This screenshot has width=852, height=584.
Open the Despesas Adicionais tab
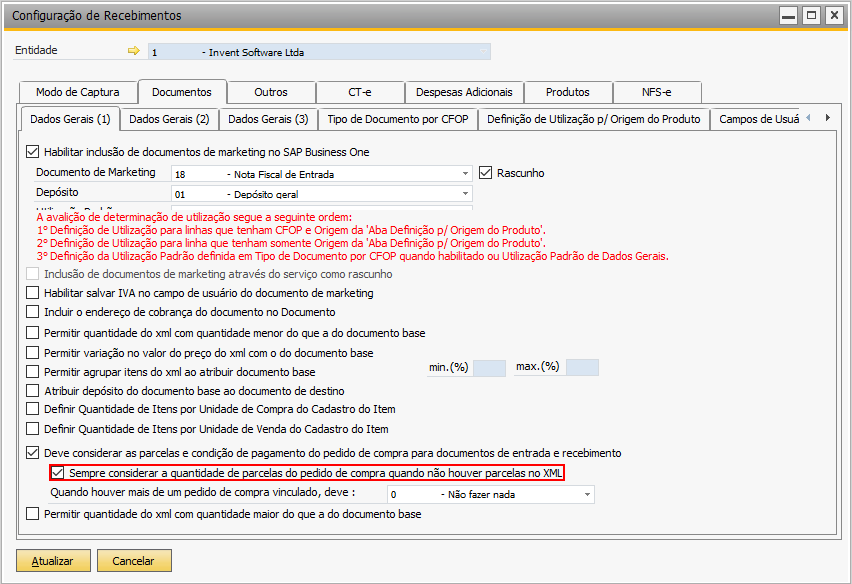click(x=464, y=92)
